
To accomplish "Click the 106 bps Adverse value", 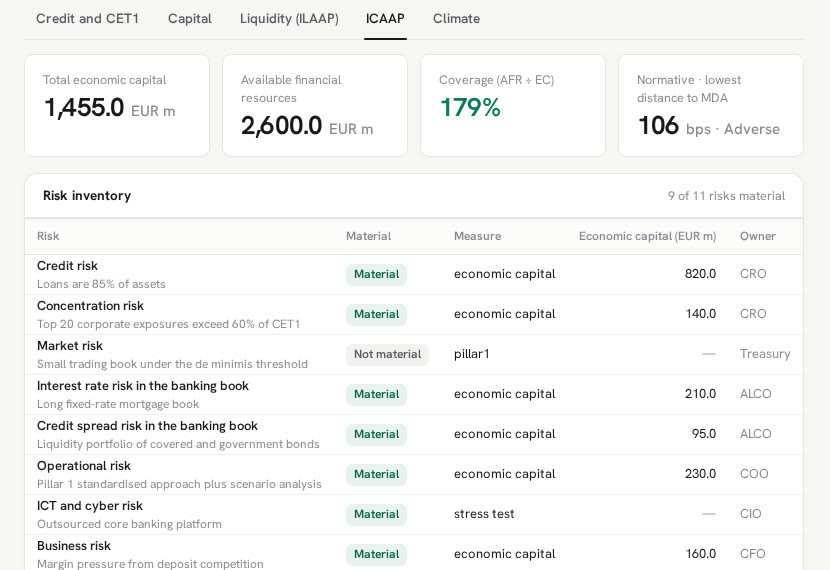I will coord(709,126).
